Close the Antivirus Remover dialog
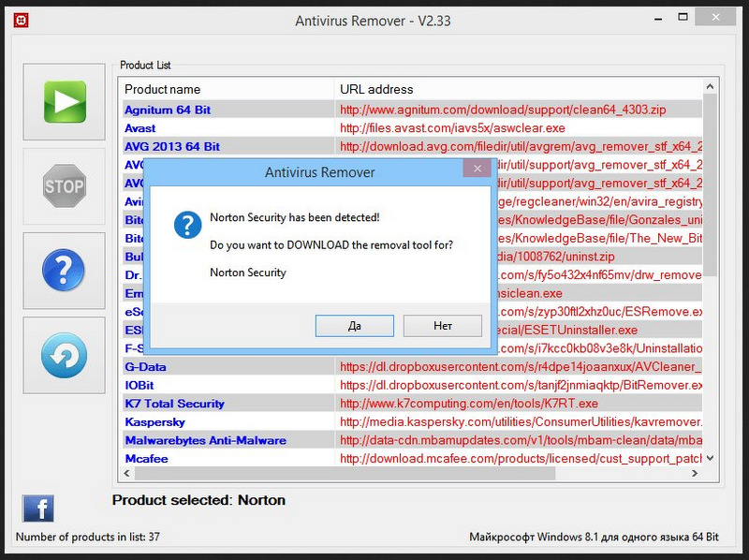The width and height of the screenshot is (749, 560). tap(477, 169)
